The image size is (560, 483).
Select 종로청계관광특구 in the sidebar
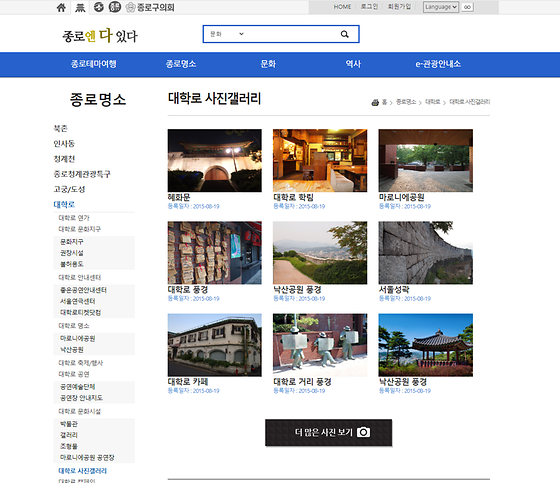pos(82,174)
